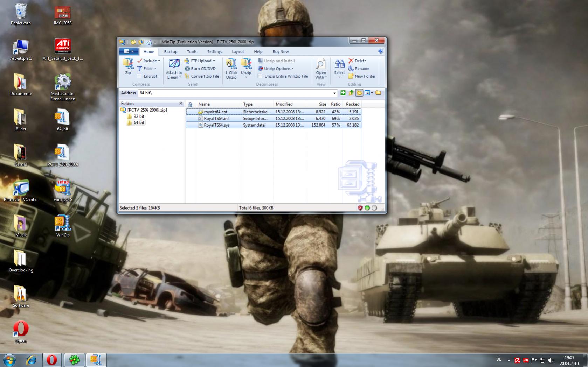This screenshot has width=588, height=367.
Task: Open the Filter dropdown
Action: pos(147,69)
